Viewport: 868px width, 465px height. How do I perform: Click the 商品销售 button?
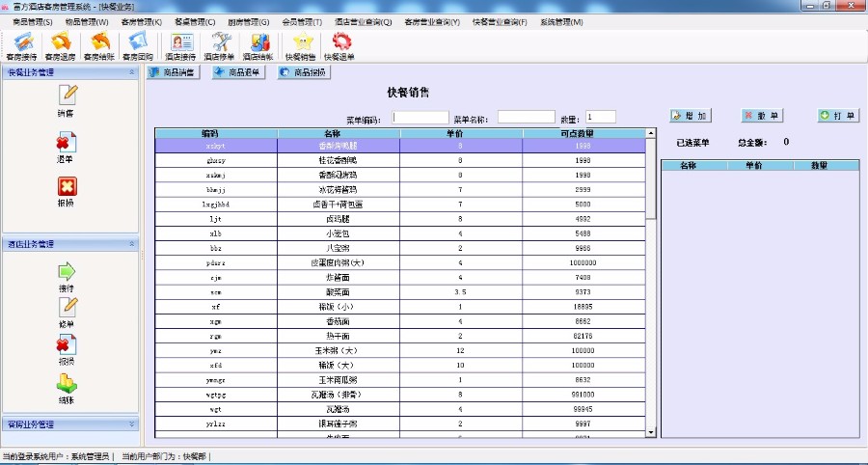pyautogui.click(x=174, y=72)
